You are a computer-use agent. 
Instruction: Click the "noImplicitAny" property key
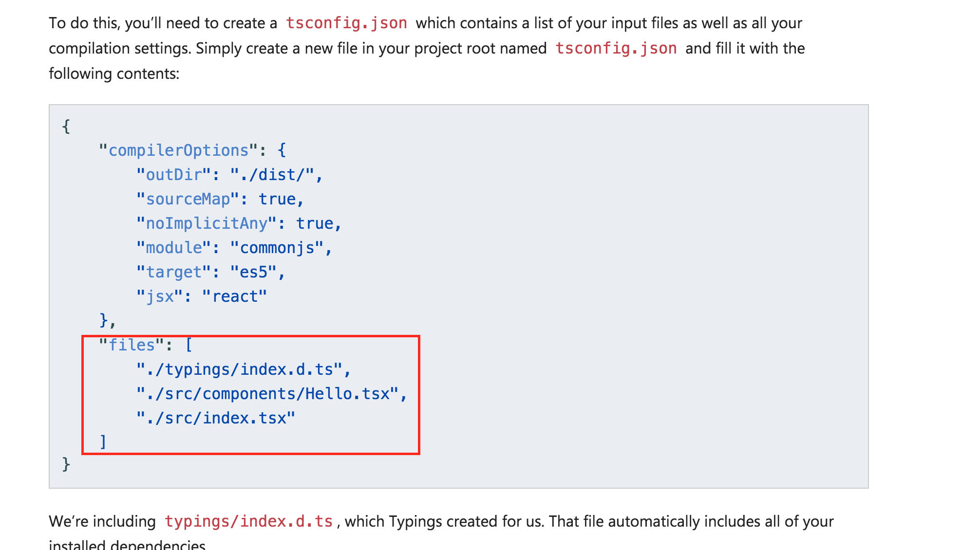click(207, 223)
